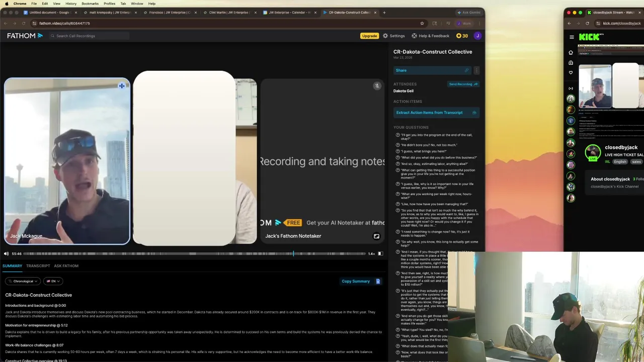Screen dimensions: 644x362
Task: Open the Chronological summary type dropdown
Action: (23, 281)
